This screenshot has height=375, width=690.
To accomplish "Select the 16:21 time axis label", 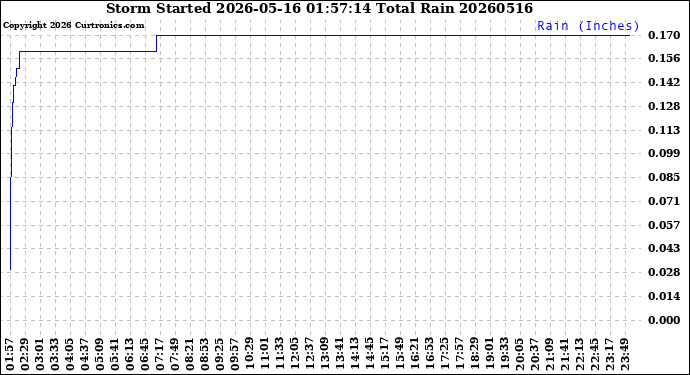I will click(x=415, y=354).
